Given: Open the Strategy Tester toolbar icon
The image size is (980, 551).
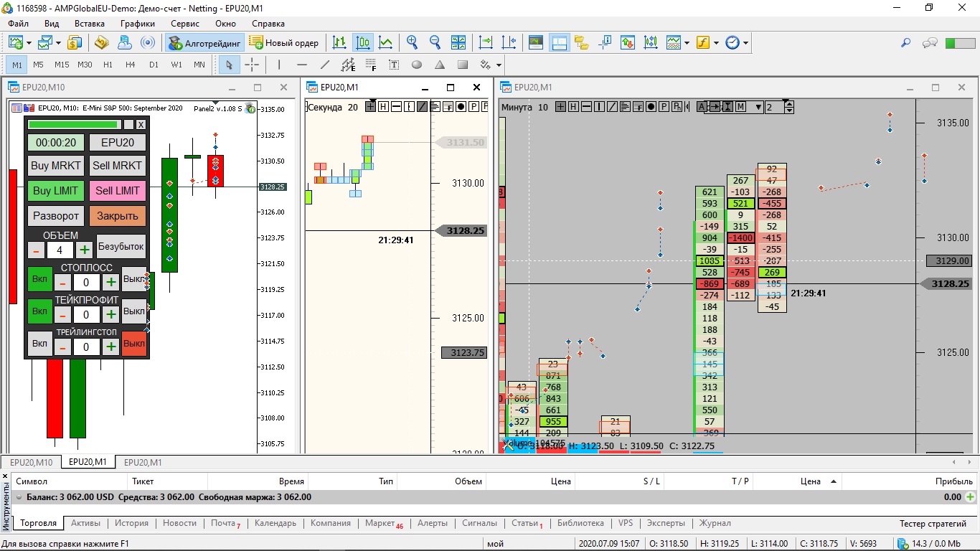Looking at the screenshot, I should (x=535, y=43).
